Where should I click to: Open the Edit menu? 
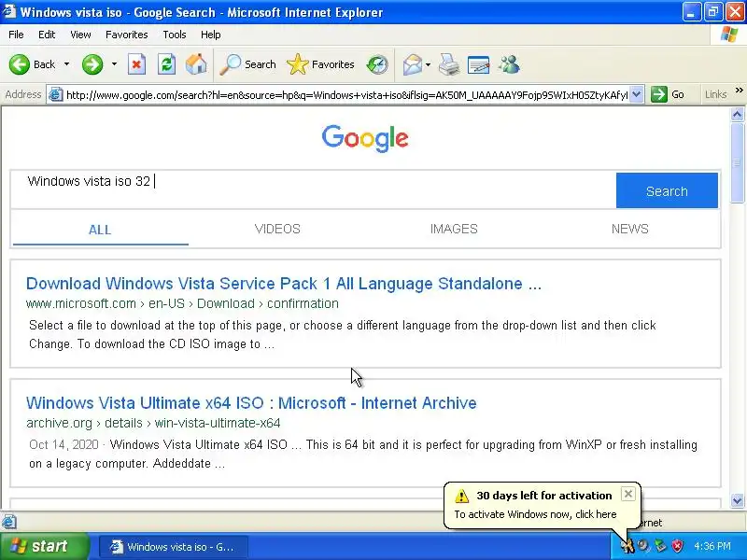pos(47,35)
